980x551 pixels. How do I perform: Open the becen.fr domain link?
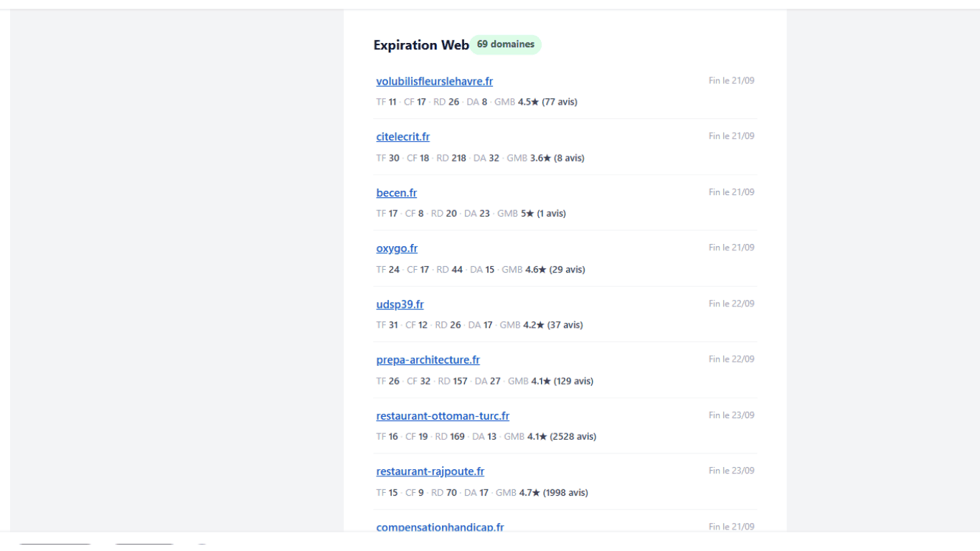pyautogui.click(x=396, y=193)
